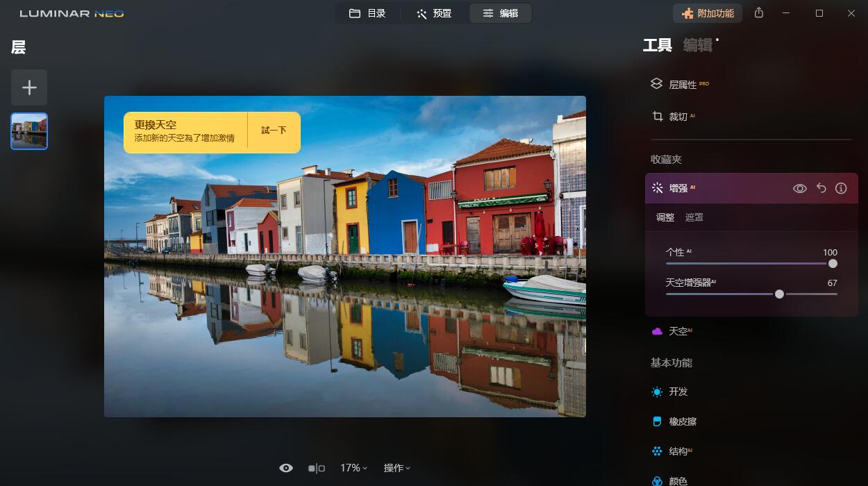
Task: Reset the 增强 AI adjustments with undo arrow
Action: (821, 187)
